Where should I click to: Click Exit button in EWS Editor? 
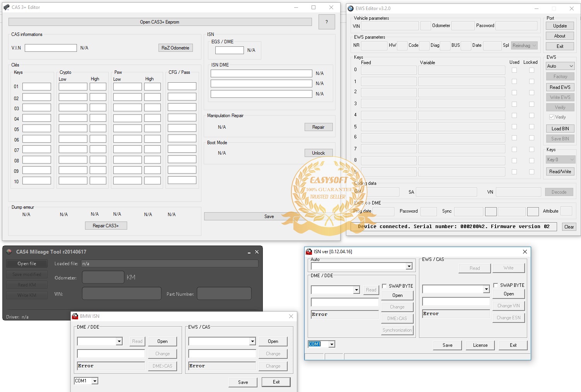pos(560,46)
